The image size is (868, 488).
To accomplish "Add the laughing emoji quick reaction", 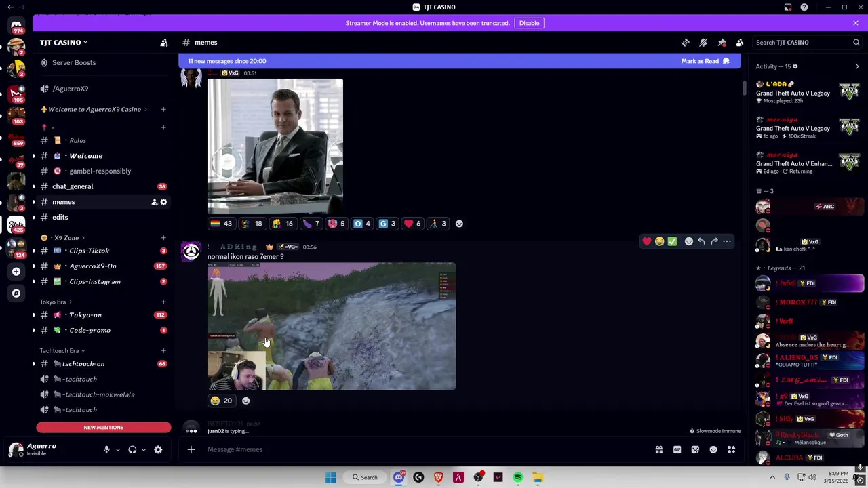I will click(659, 241).
